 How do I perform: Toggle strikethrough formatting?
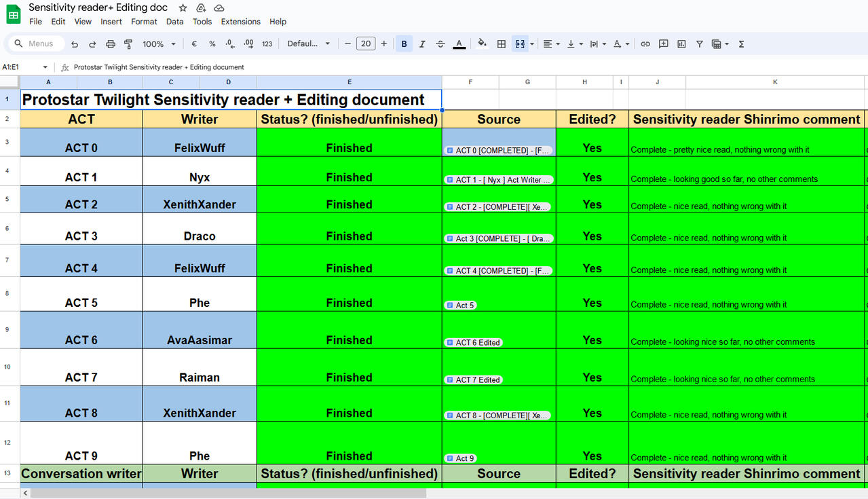tap(440, 43)
